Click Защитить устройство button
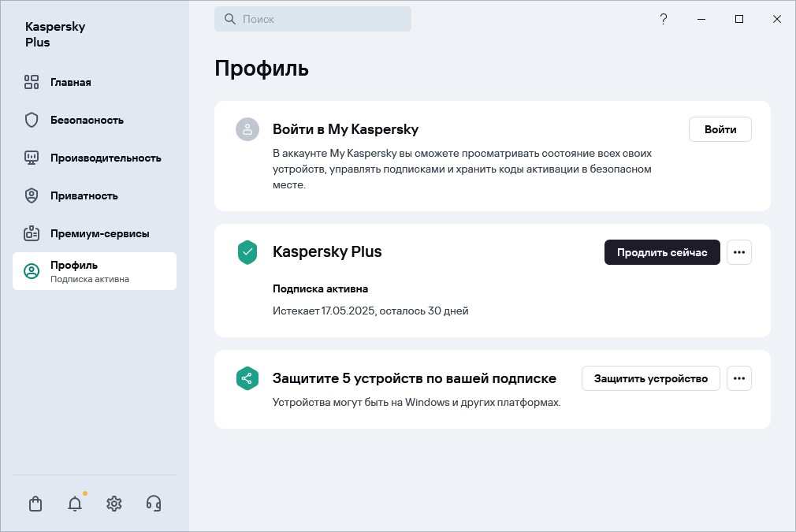The height and width of the screenshot is (532, 796). tap(650, 378)
